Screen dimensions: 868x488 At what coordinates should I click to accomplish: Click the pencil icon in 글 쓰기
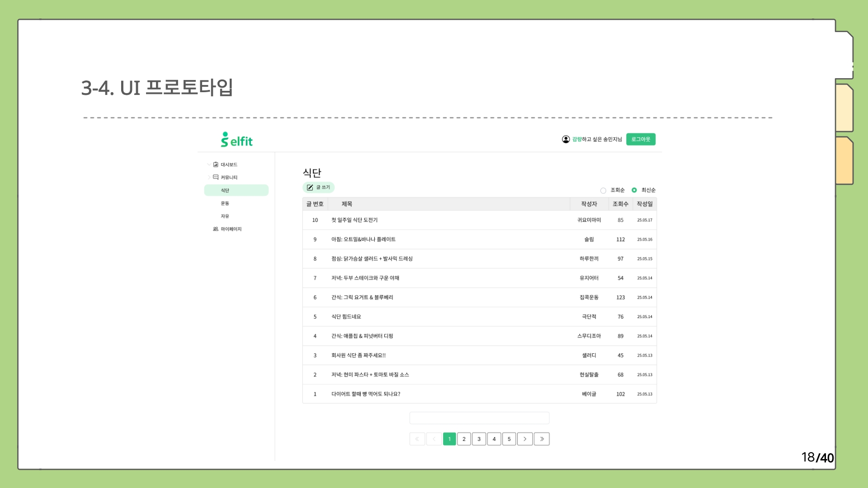point(310,188)
